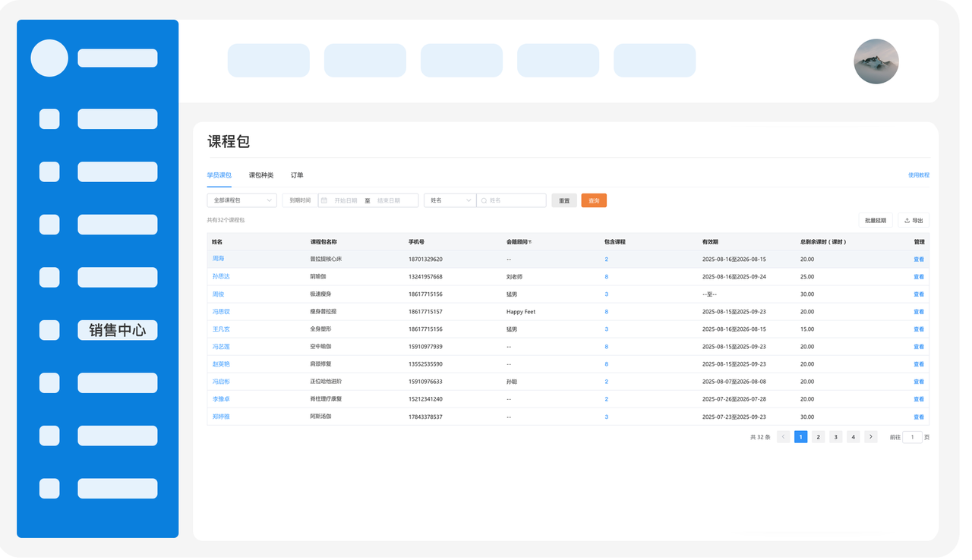972x560 pixels.
Task: Switch to the 课包种类 tab
Action: coord(261,175)
